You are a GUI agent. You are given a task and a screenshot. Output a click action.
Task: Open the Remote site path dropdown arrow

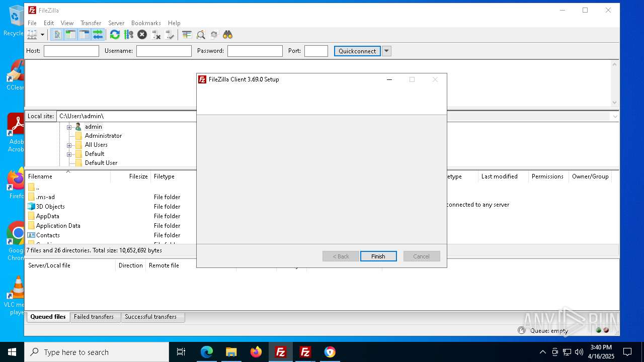pyautogui.click(x=615, y=116)
